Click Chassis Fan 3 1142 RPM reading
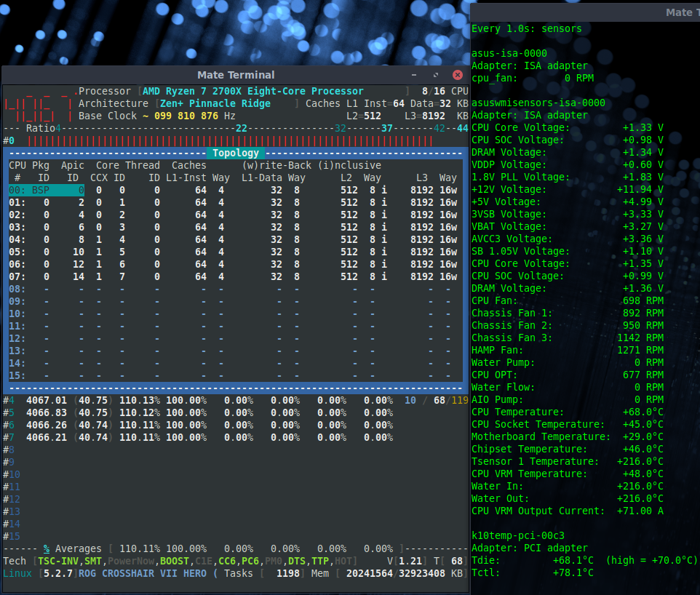This screenshot has height=595, width=700. 568,338
